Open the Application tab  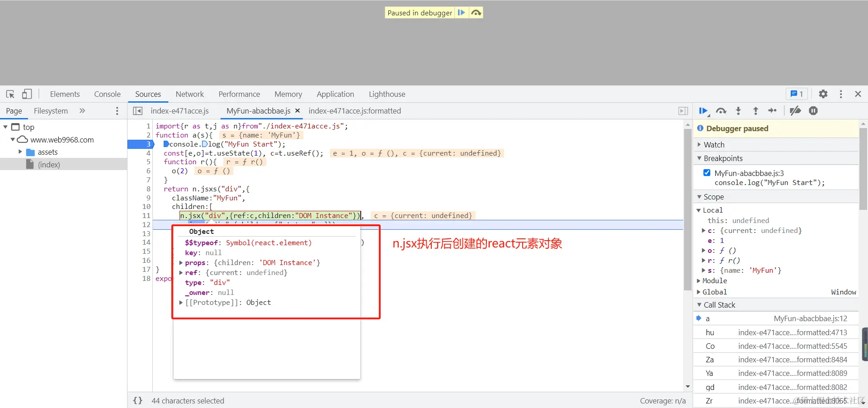[x=335, y=94]
